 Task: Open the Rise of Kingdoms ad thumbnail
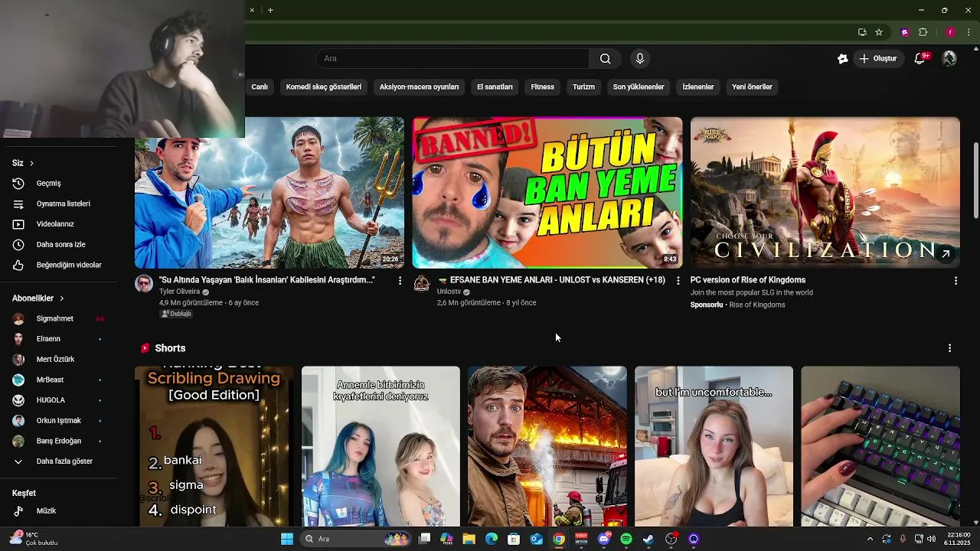(825, 192)
